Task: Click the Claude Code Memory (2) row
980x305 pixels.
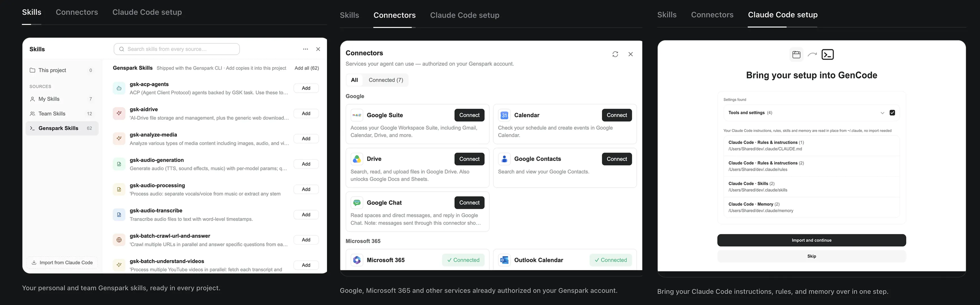Action: coord(811,207)
